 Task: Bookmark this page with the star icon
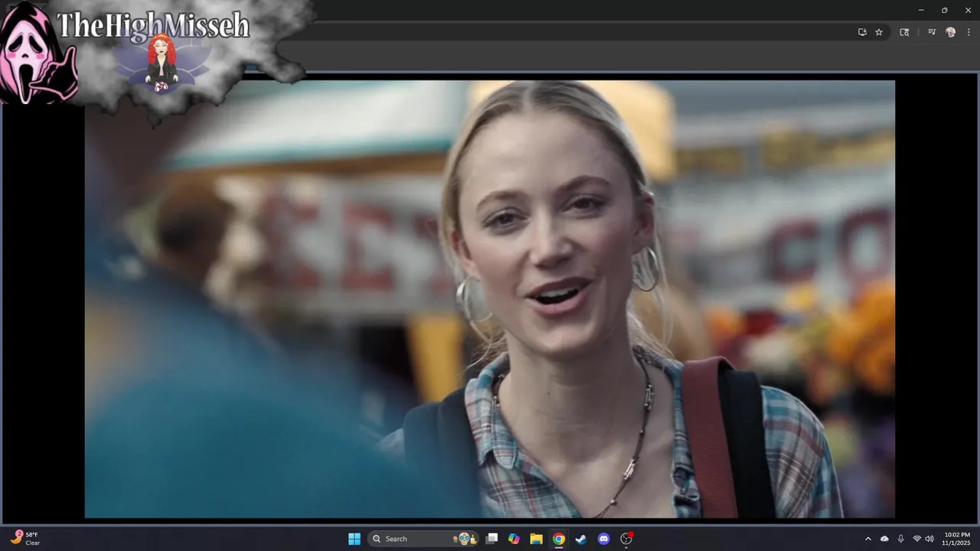coord(879,32)
